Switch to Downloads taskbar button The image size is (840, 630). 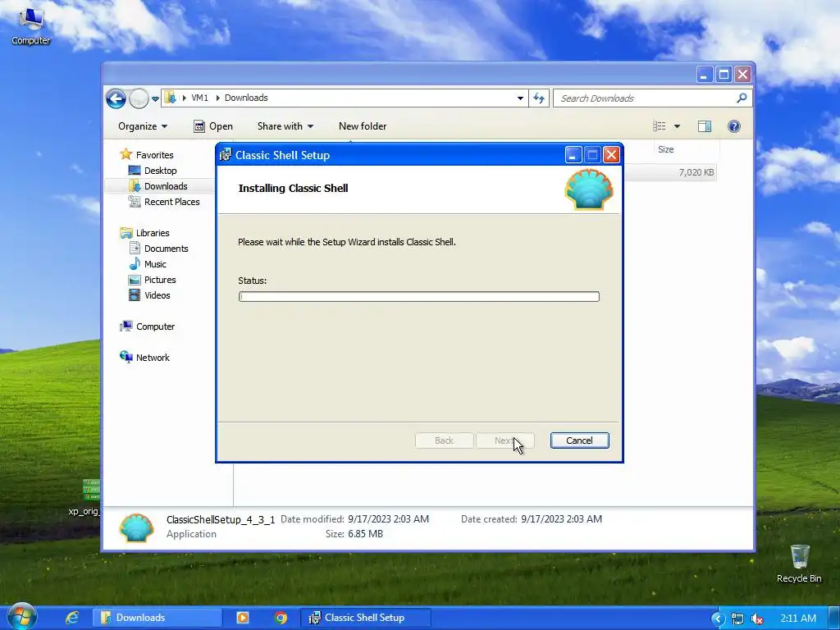point(157,618)
